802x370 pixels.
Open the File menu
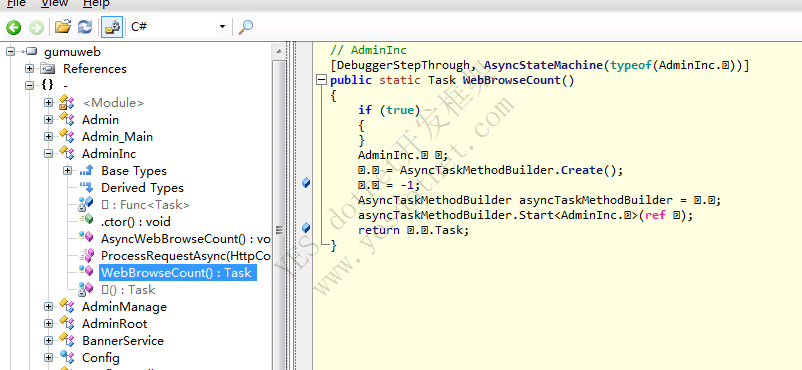point(16,4)
